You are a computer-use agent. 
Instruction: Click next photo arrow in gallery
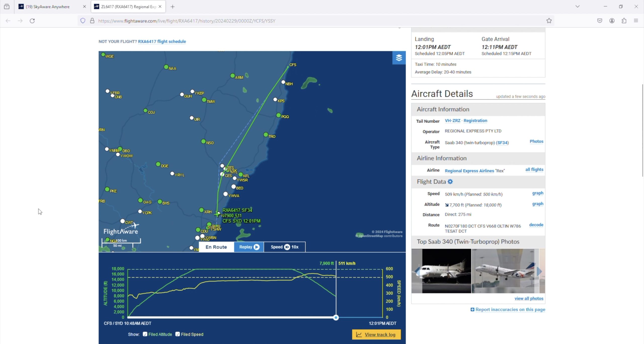(x=539, y=271)
